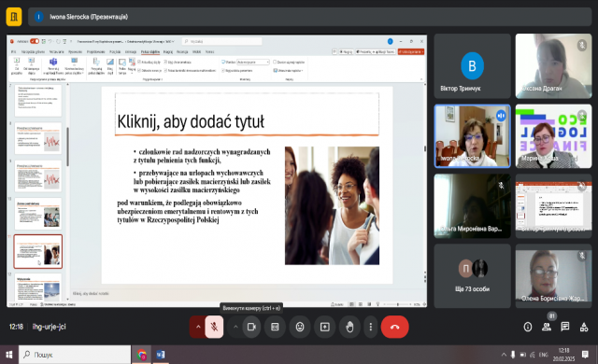This screenshot has width=598, height=364.
Task: Click Prezentuj w aplikacji Teams icon
Action: point(53,66)
